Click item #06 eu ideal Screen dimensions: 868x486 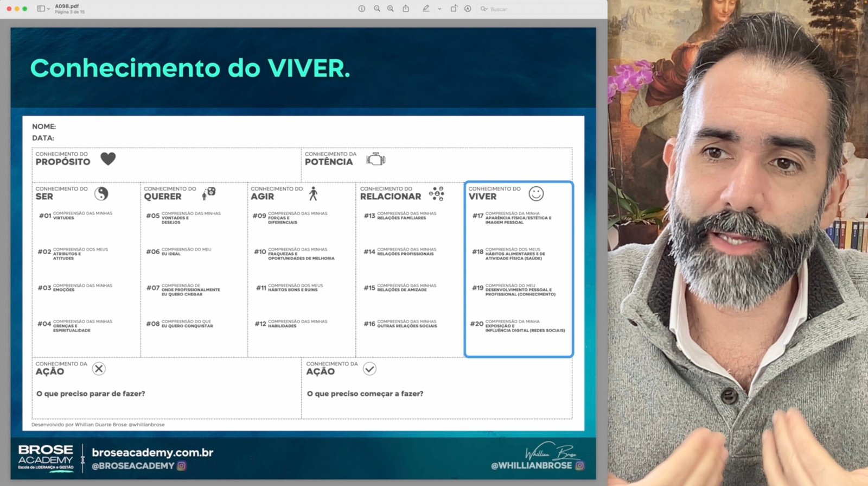click(x=178, y=251)
